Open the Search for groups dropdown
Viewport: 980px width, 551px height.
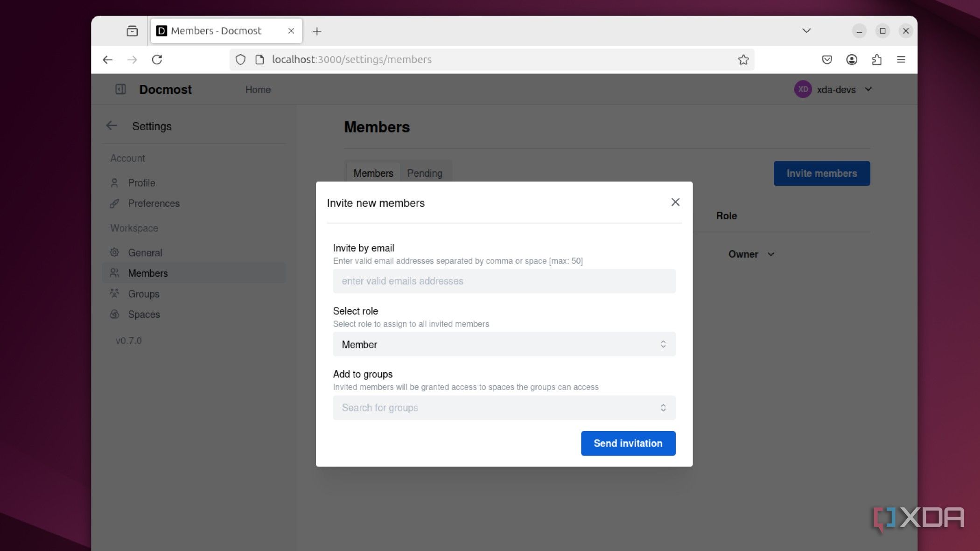click(504, 408)
